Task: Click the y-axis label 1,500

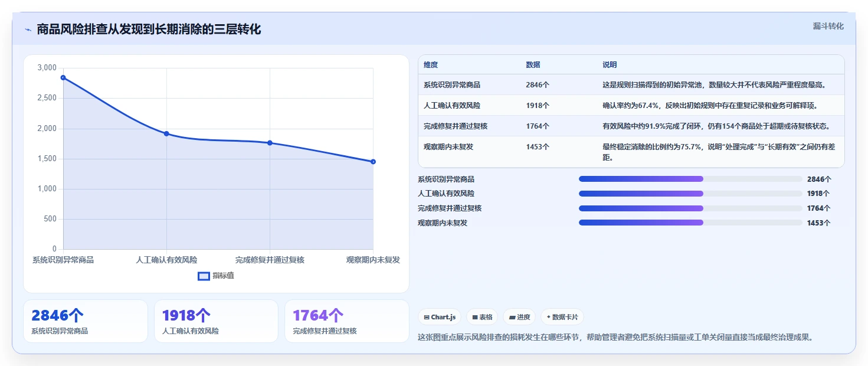Action: [x=47, y=159]
